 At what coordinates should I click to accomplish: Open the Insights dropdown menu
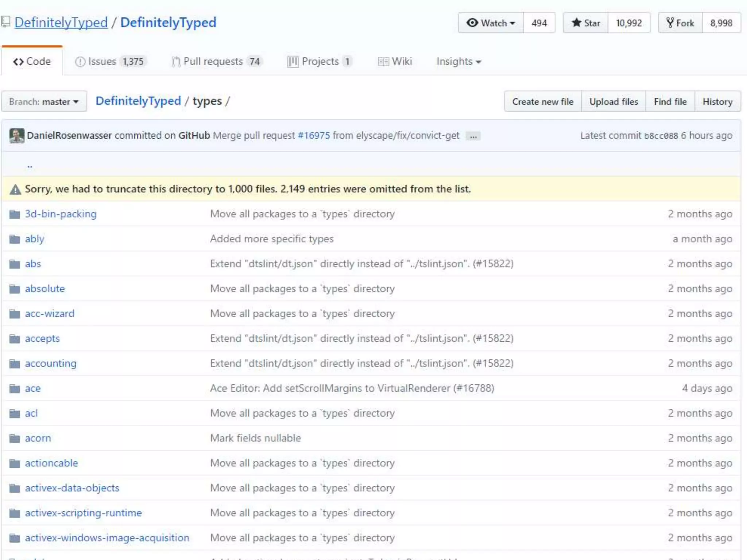coord(459,61)
